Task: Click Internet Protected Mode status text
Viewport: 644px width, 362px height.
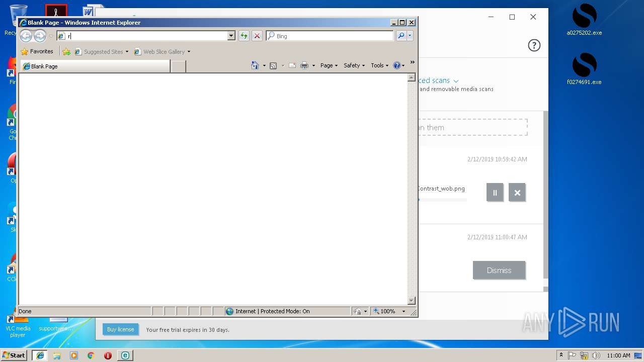Action: click(x=273, y=311)
